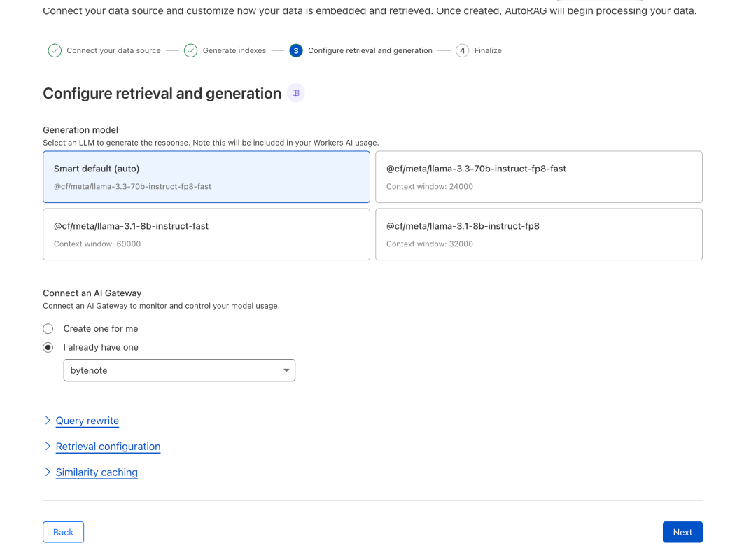Screen dimensions: 756x555
Task: Click the green checkmark for Connect your data source
Action: (x=55, y=50)
